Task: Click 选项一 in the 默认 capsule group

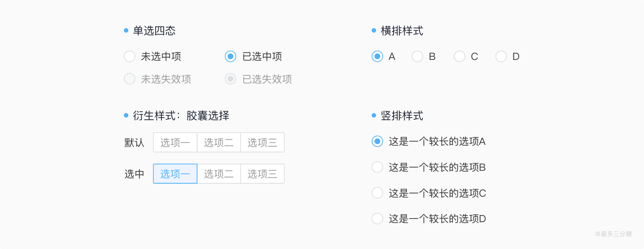Action: tap(175, 143)
